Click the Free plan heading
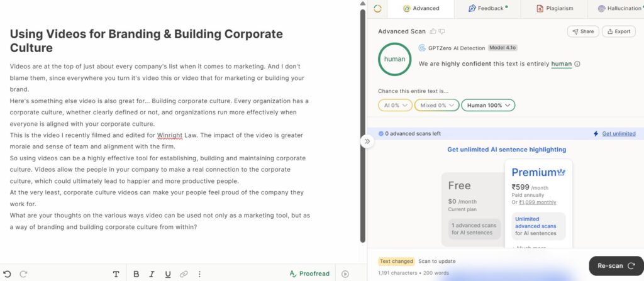This screenshot has height=281, width=644. 459,185
